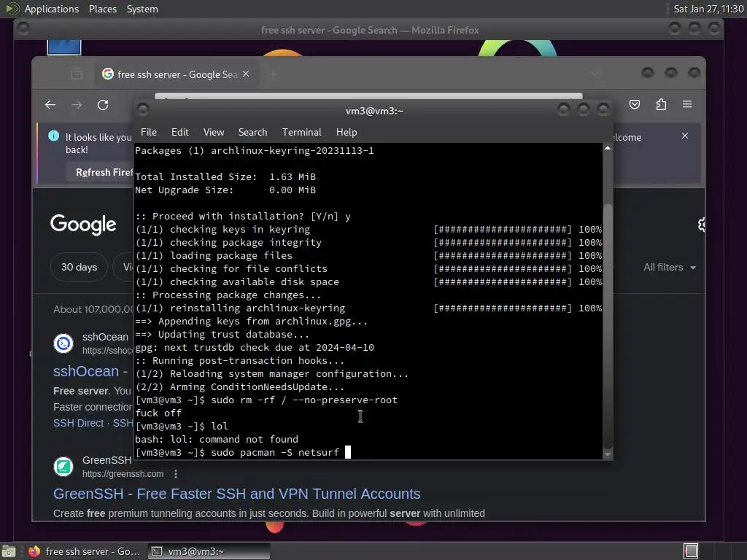
Task: Click the Firefox outer window menu button top-left
Action: point(23,28)
